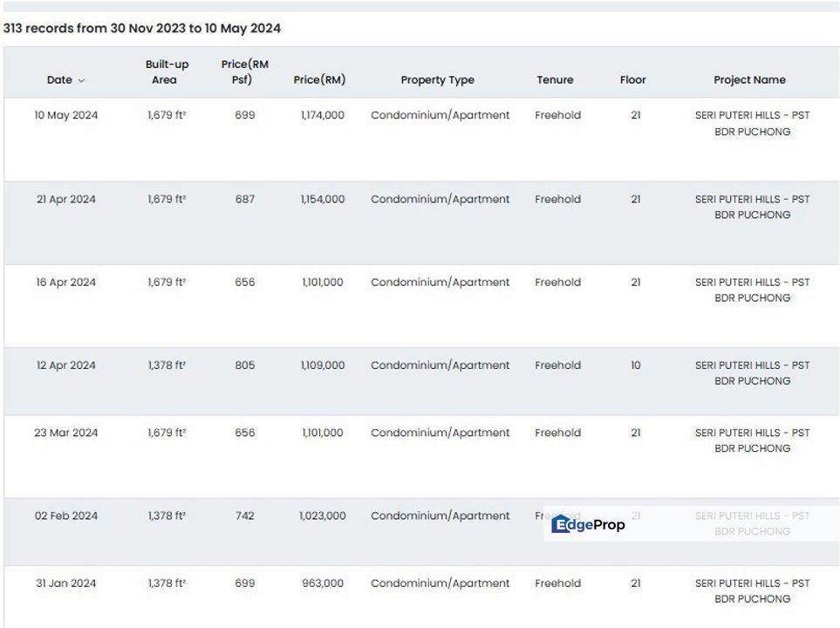Screen dimensions: 840x628
Task: Click the 313 records summary heading
Action: [x=142, y=28]
